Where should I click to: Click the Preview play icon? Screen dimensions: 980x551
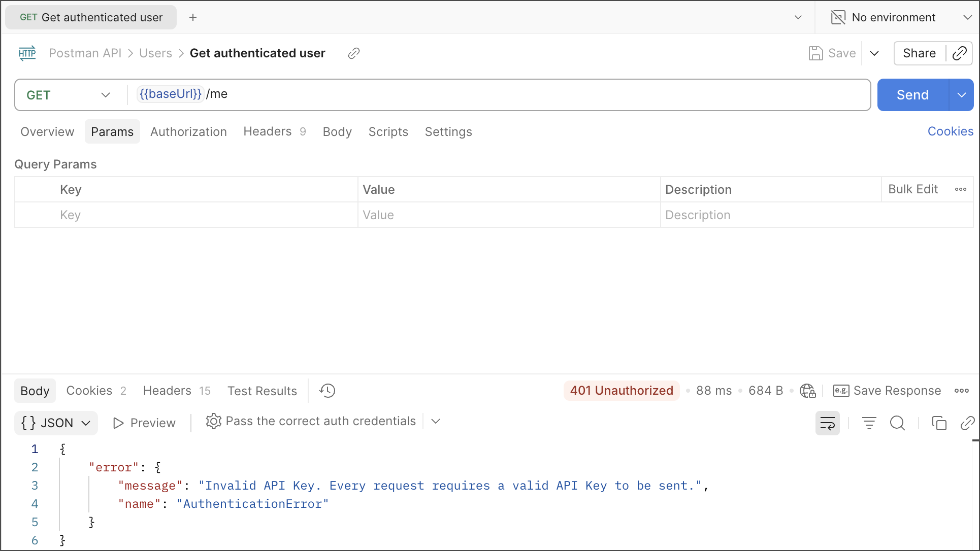(118, 423)
